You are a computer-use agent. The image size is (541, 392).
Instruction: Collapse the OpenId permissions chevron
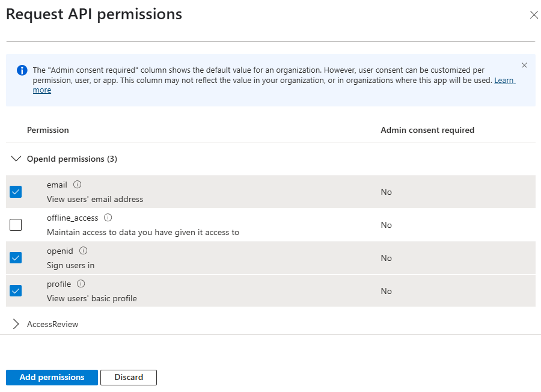(16, 159)
